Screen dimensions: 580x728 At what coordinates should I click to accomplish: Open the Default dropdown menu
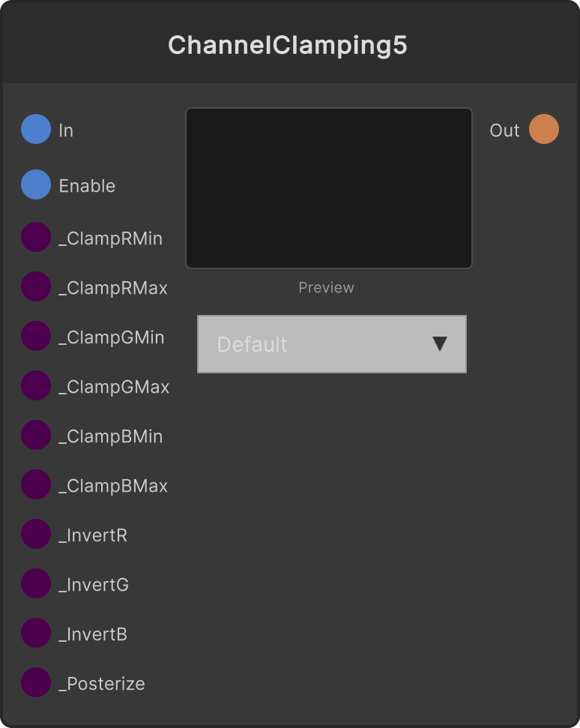pos(332,344)
